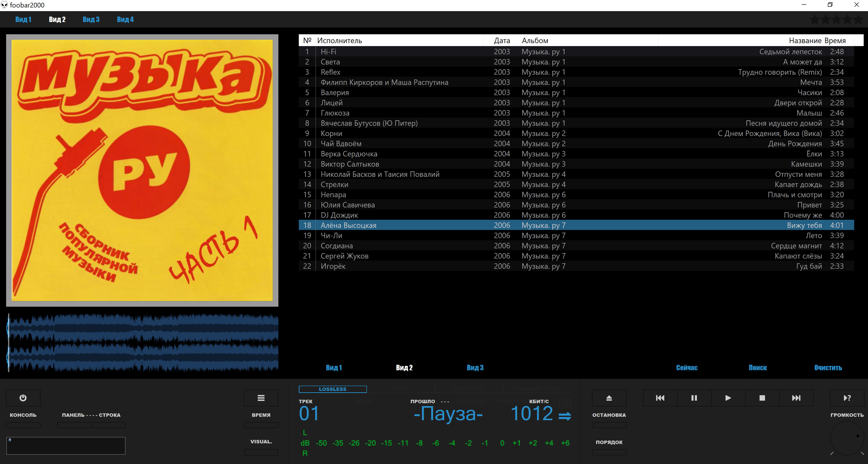
Task: Switch to Вид 1 below the playlist
Action: click(333, 368)
